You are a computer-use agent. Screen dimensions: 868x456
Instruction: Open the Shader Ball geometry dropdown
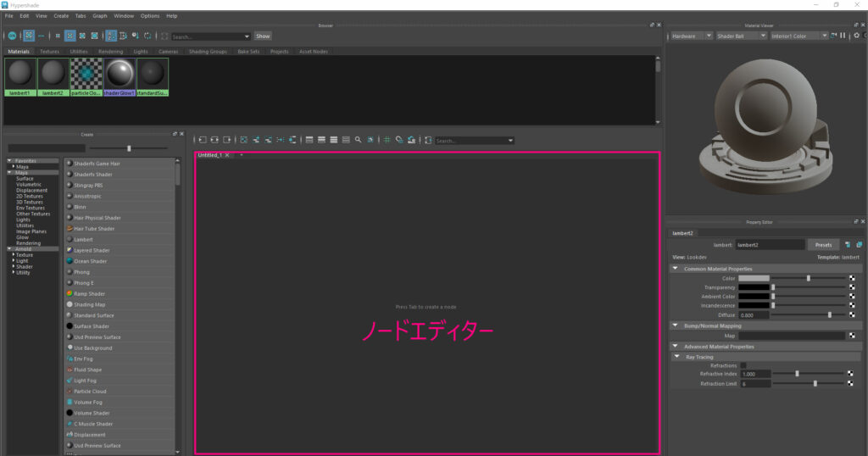[x=741, y=36]
